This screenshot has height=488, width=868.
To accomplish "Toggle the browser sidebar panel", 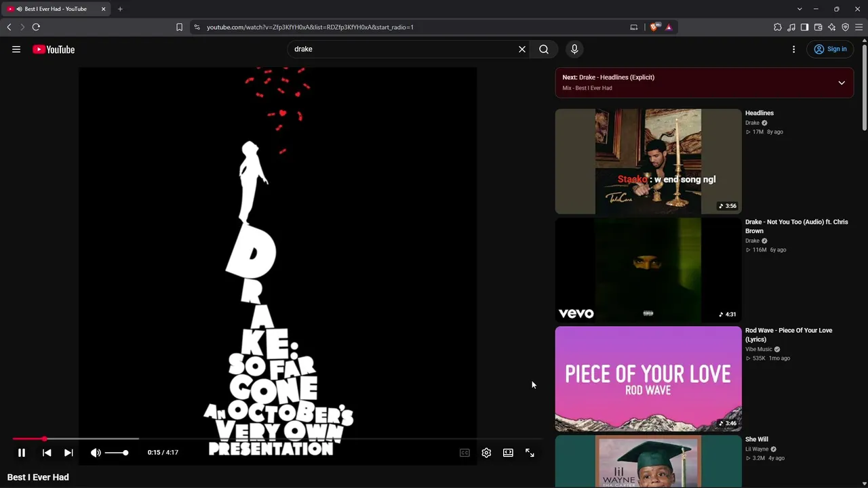I will click(x=804, y=27).
